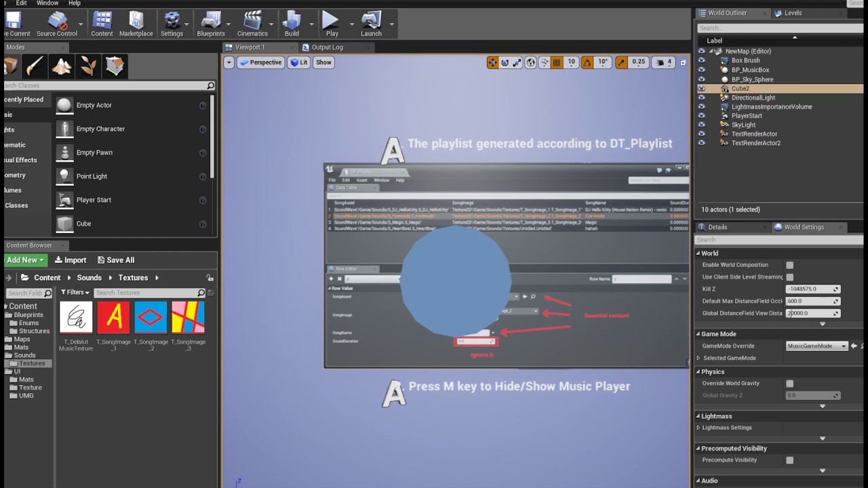Open the Settings toolbar icon
868x488 pixels.
172,24
